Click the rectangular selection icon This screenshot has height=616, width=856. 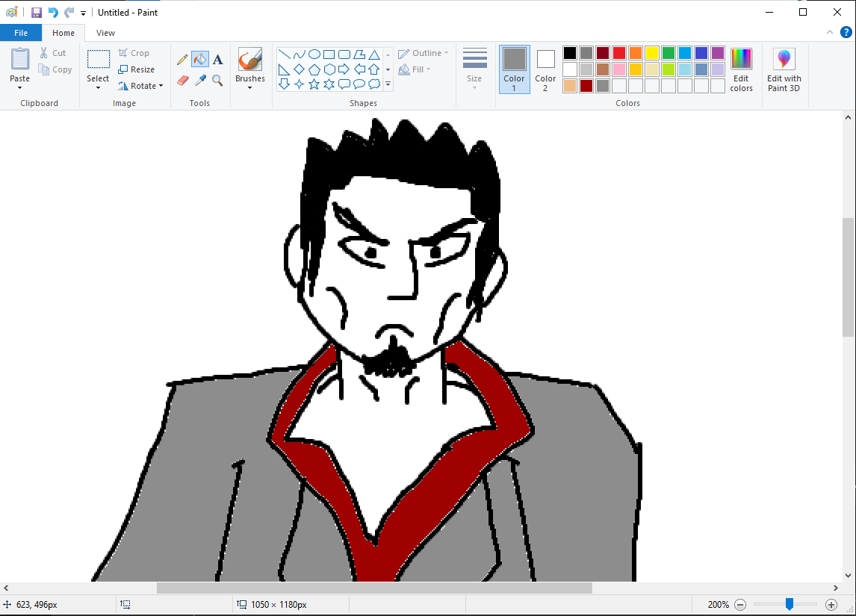[99, 59]
